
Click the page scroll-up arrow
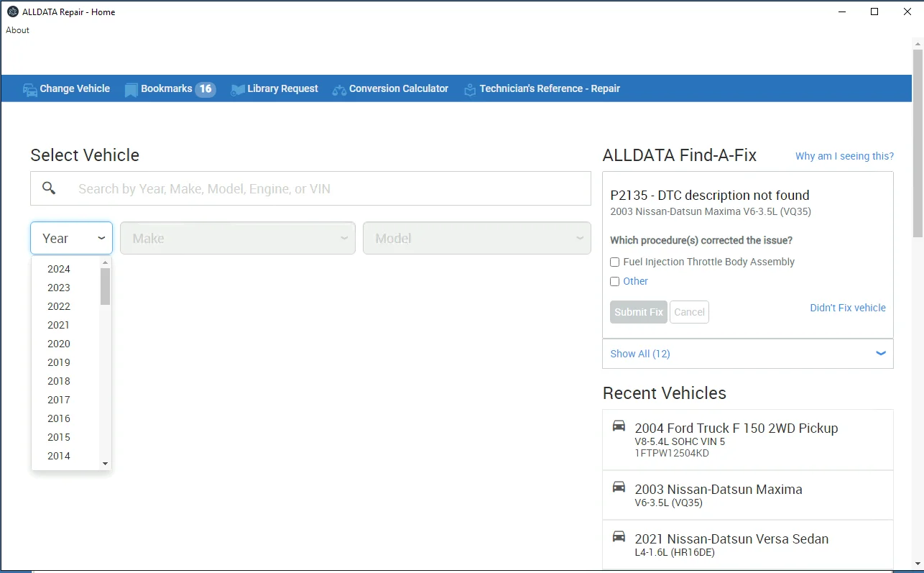[x=918, y=43]
